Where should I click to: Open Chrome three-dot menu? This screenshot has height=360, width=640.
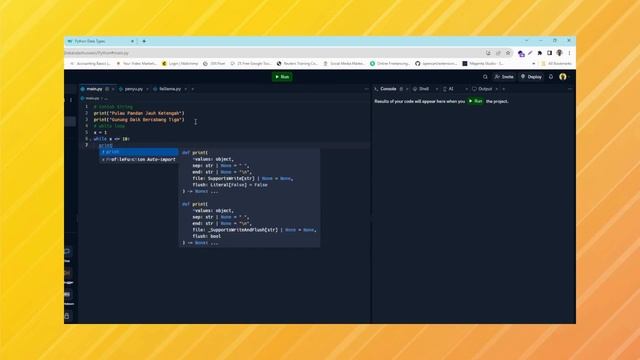pyautogui.click(x=569, y=53)
